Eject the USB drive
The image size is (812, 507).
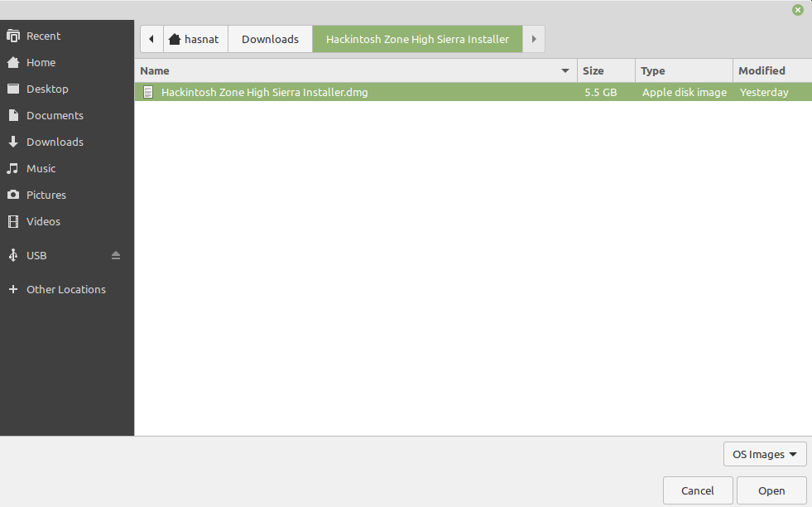pos(116,255)
